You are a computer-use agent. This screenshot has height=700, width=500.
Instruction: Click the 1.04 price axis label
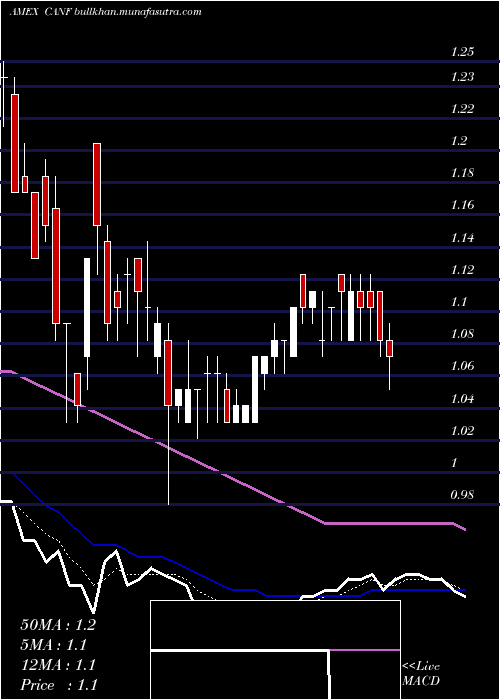point(462,398)
